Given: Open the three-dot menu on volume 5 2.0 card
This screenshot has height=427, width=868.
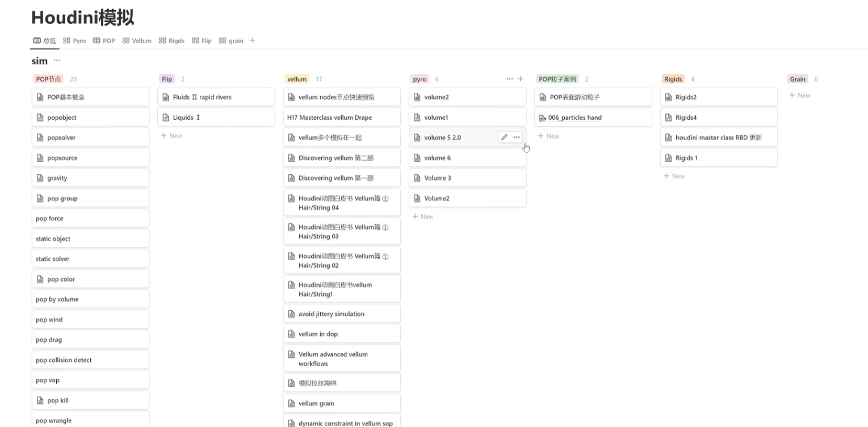Looking at the screenshot, I should point(517,137).
